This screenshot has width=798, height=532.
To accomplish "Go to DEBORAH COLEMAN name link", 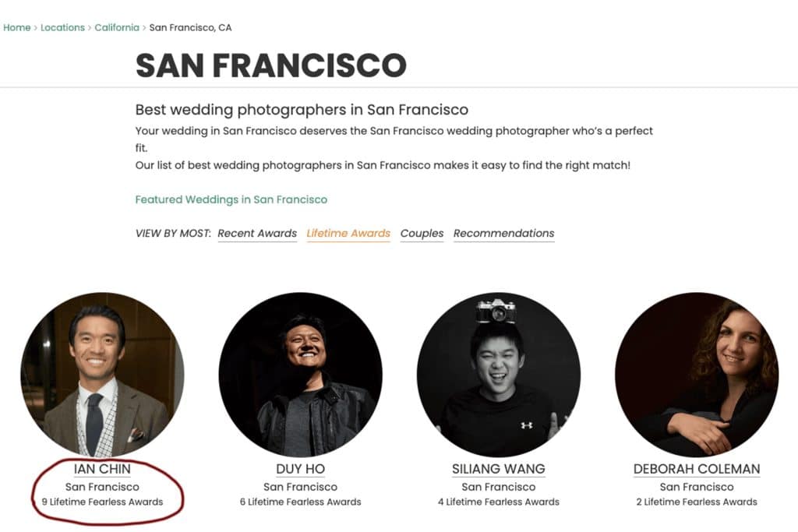I will click(697, 469).
